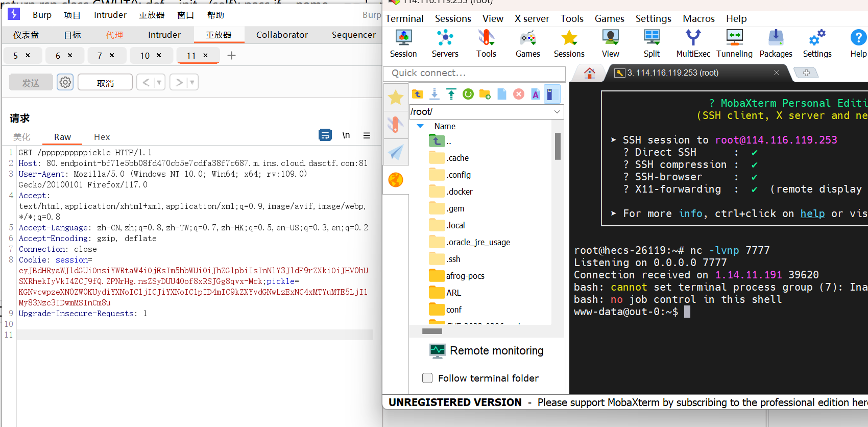Open the history forward dropdown arrow in Repeater
The height and width of the screenshot is (427, 868).
[x=192, y=82]
